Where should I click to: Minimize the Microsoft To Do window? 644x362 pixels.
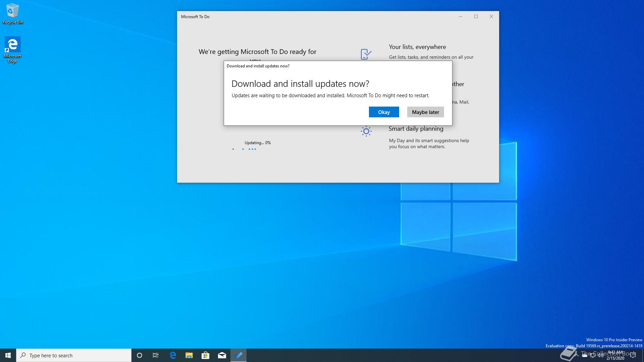click(x=461, y=16)
